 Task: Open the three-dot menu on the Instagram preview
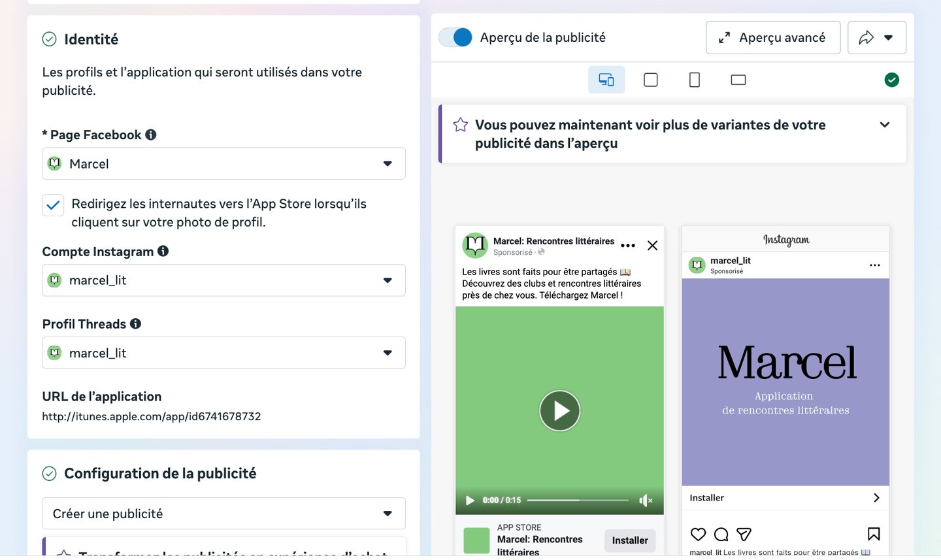(875, 265)
